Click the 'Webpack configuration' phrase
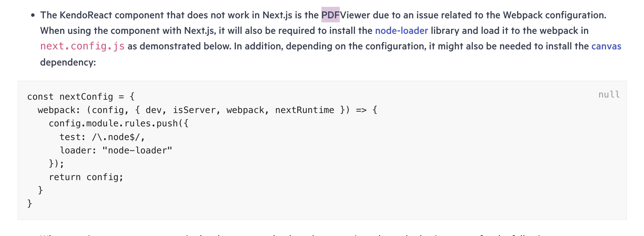This screenshot has width=644, height=236. [x=554, y=15]
